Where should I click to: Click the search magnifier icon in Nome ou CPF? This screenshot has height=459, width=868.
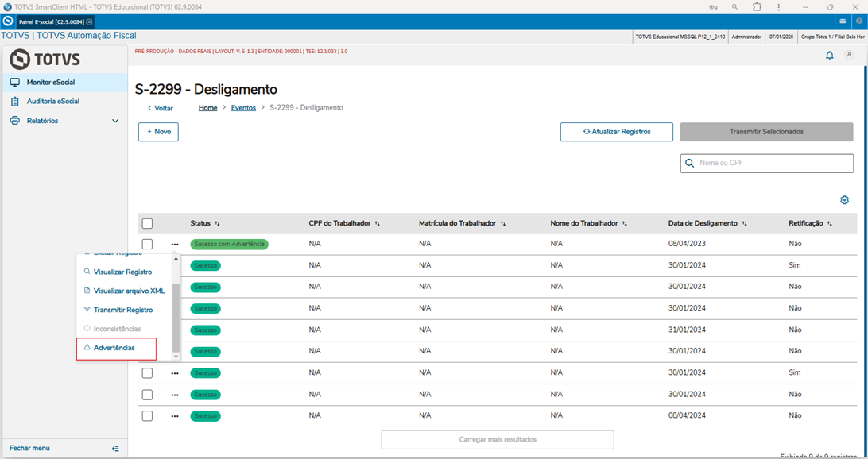click(690, 163)
